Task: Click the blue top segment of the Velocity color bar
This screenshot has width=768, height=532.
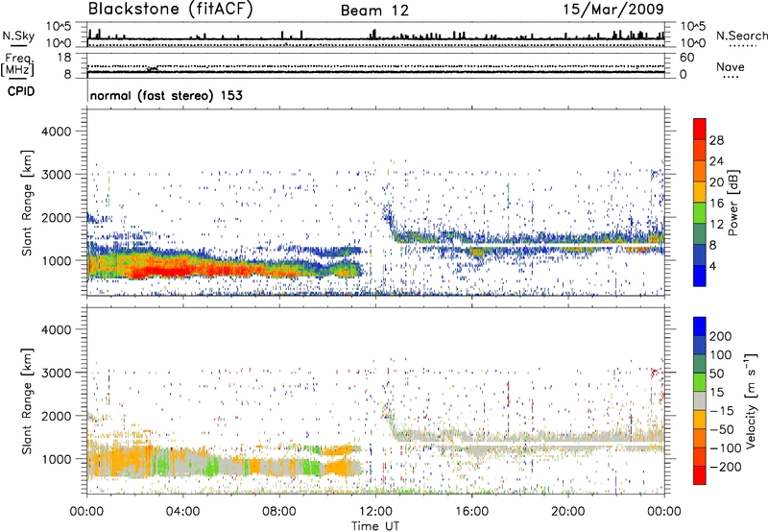Action: coord(700,326)
